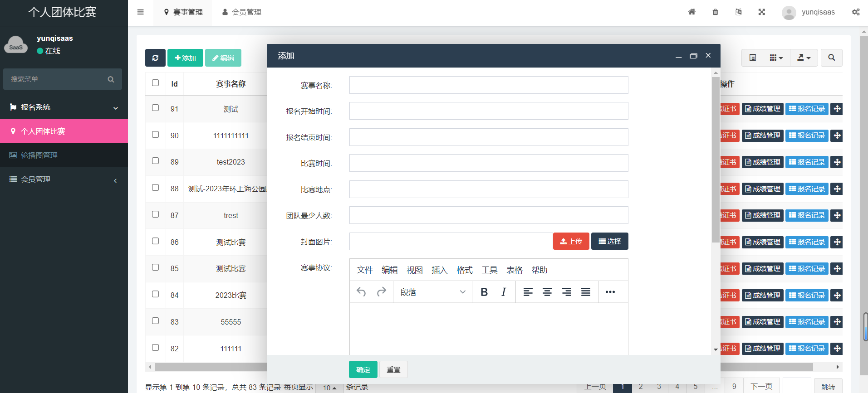This screenshot has width=868, height=393.
Task: Toggle fullscreen using the expand icon
Action: (x=761, y=12)
